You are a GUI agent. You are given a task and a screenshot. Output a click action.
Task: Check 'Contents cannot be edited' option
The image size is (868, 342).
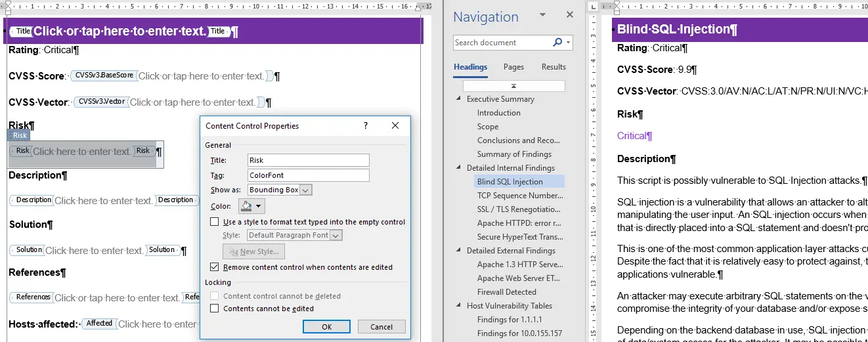click(214, 309)
